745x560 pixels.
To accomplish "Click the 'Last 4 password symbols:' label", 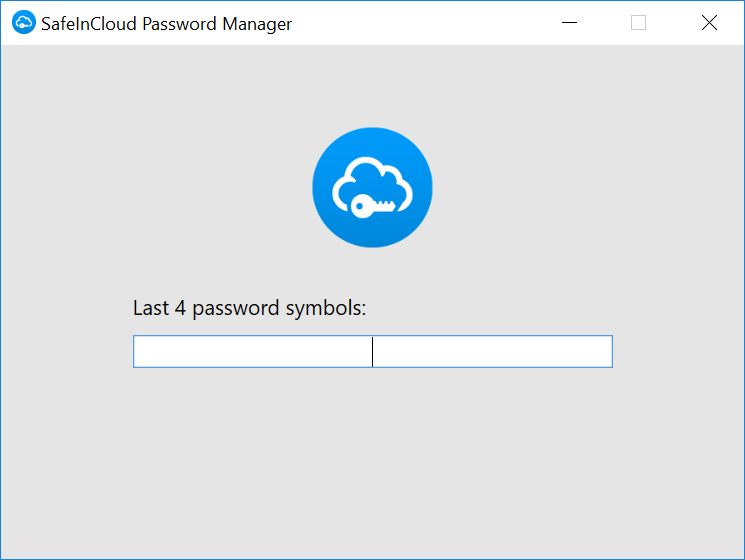I will 249,308.
